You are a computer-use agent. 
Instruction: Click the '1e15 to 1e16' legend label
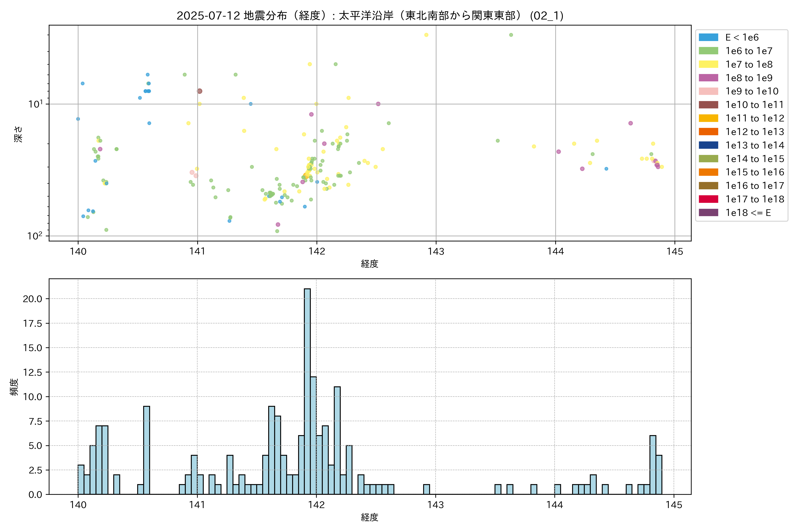coord(755,172)
